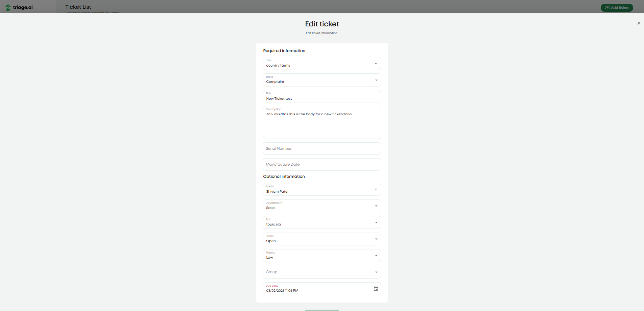Image resolution: width=644 pixels, height=311 pixels.
Task: Edit the Due Date value 03/02/2025
Action: tap(304, 290)
